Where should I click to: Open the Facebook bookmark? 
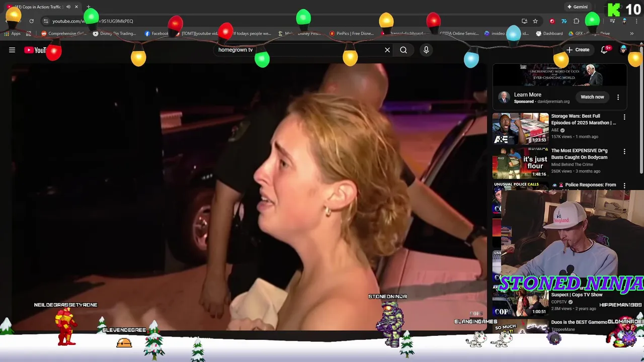tap(156, 34)
